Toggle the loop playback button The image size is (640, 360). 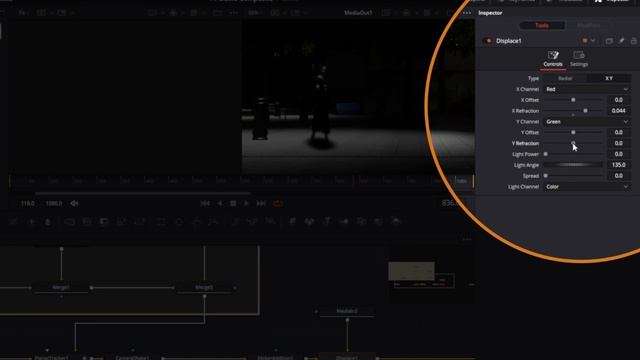[x=278, y=203]
